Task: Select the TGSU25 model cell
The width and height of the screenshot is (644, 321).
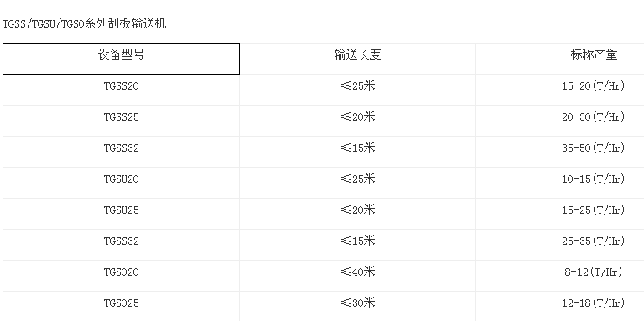Action: 121,214
